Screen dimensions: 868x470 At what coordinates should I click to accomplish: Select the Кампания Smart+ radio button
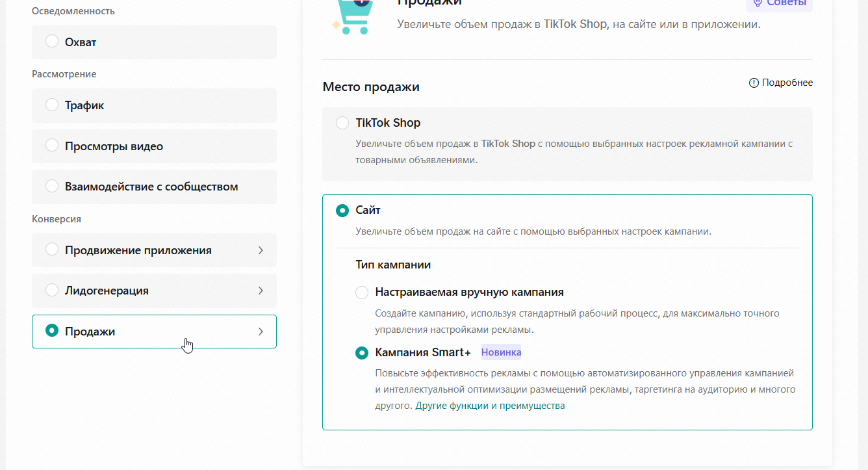pyautogui.click(x=362, y=353)
